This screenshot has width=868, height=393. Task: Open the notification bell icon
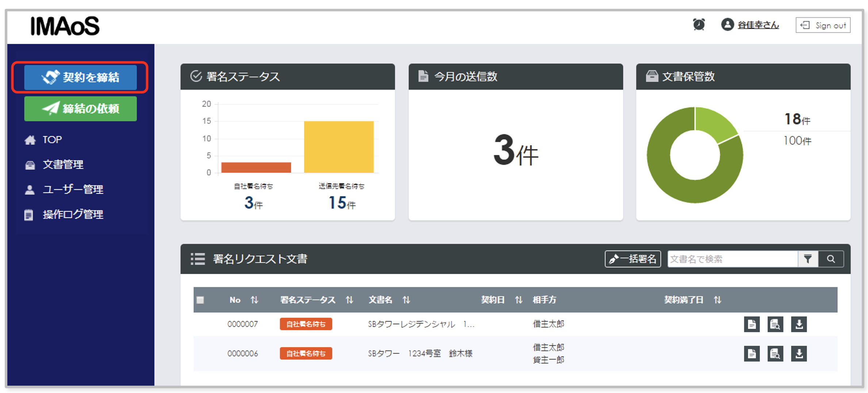pyautogui.click(x=699, y=25)
